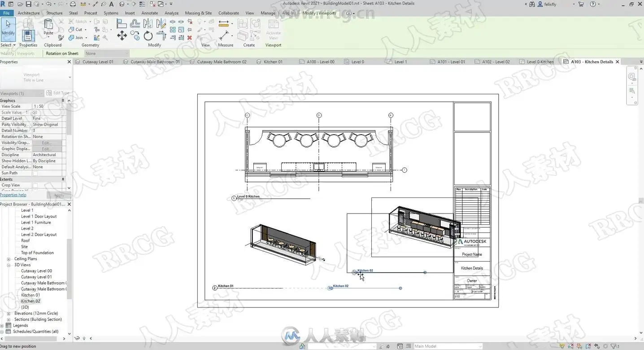Open the Rotation on Sheet dropdown
644x350 pixels.
pos(106,53)
